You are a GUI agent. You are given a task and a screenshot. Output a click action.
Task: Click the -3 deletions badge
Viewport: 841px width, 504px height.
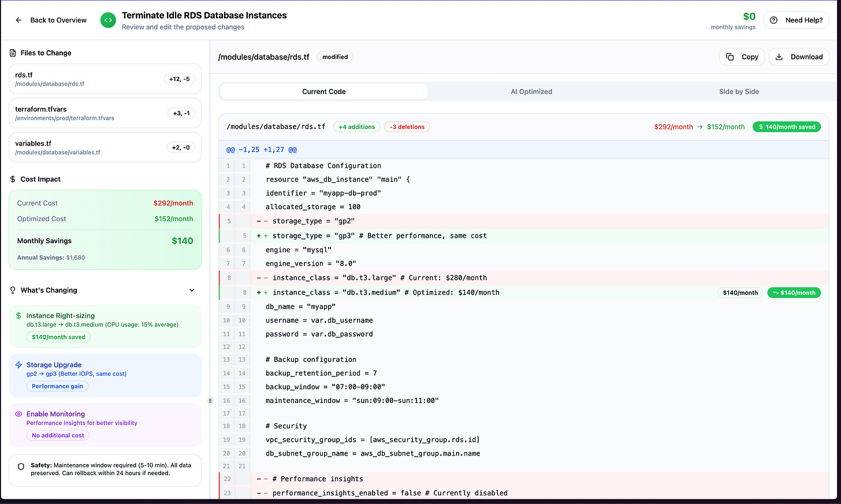[x=407, y=127]
